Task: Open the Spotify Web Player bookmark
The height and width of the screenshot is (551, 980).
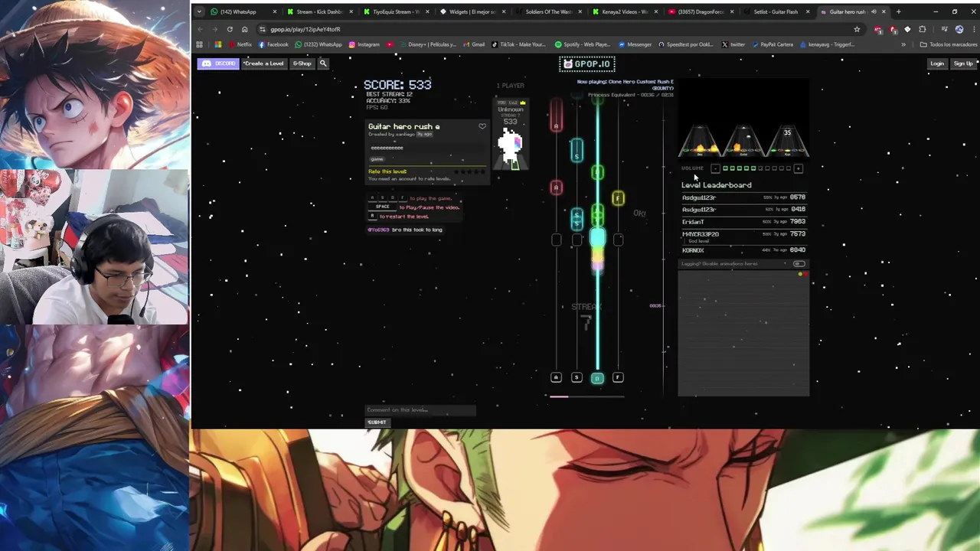Action: (x=583, y=44)
